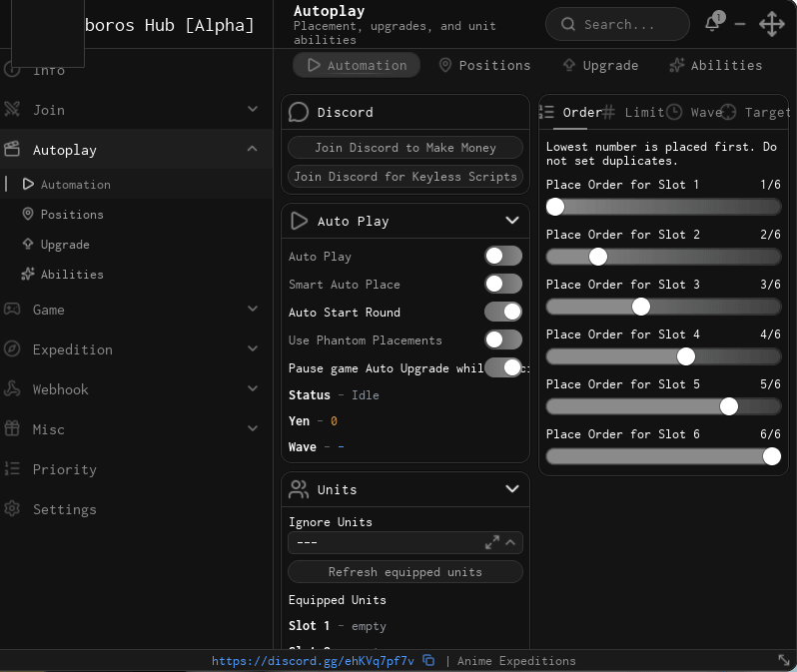Expand the Misc sidebar section chevron
The width and height of the screenshot is (797, 672).
pos(253,428)
